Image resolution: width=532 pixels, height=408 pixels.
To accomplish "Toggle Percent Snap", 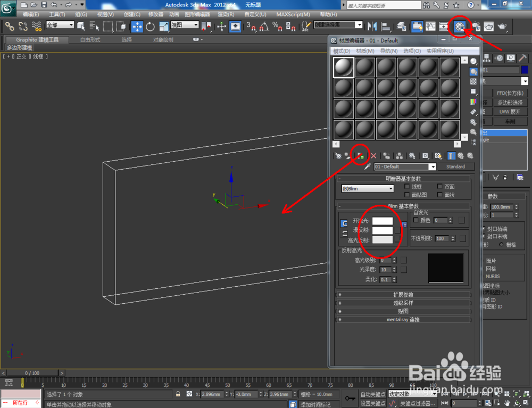I will pyautogui.click(x=277, y=26).
